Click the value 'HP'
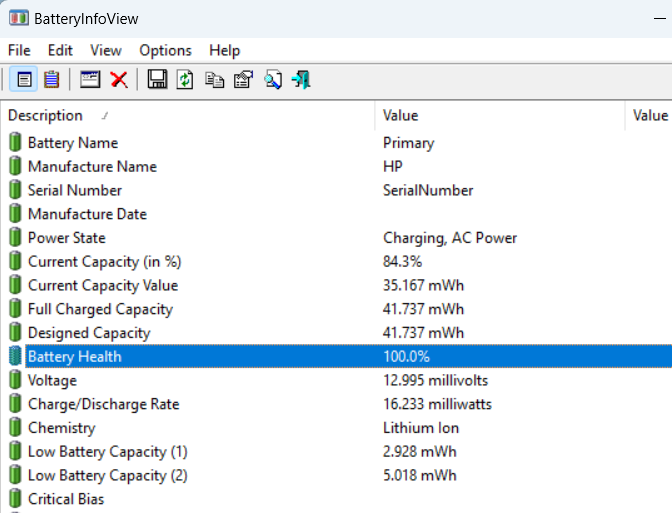The height and width of the screenshot is (513, 672). pyautogui.click(x=393, y=166)
